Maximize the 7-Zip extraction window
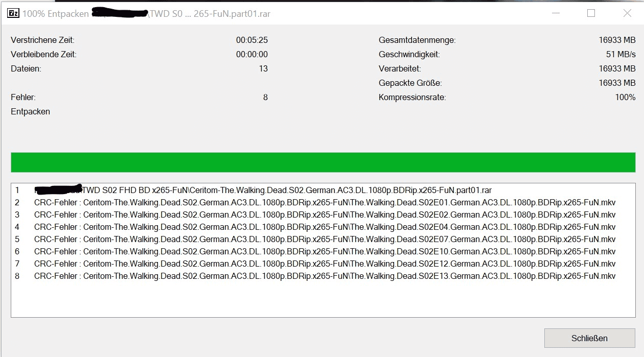Screen dimensions: 644x357 (x=591, y=13)
